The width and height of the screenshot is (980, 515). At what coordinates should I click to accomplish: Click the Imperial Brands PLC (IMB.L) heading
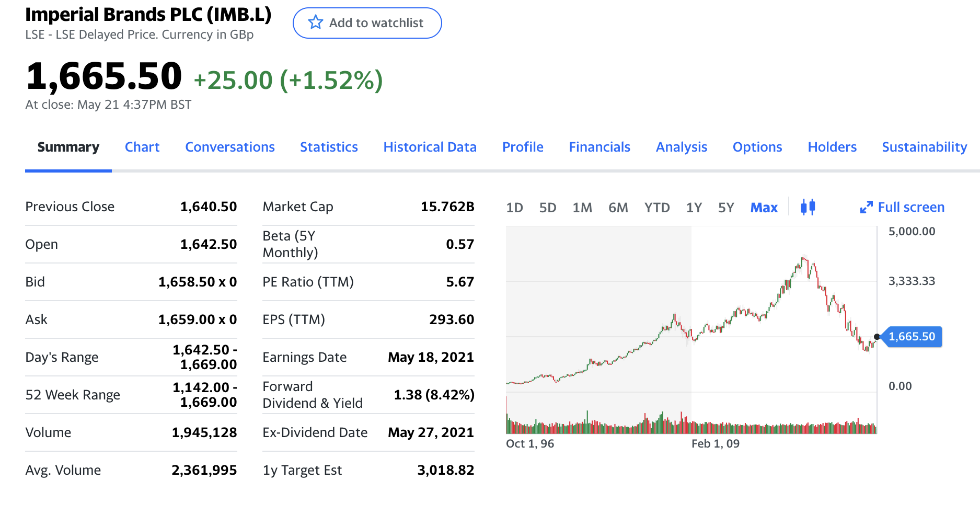coord(148,15)
